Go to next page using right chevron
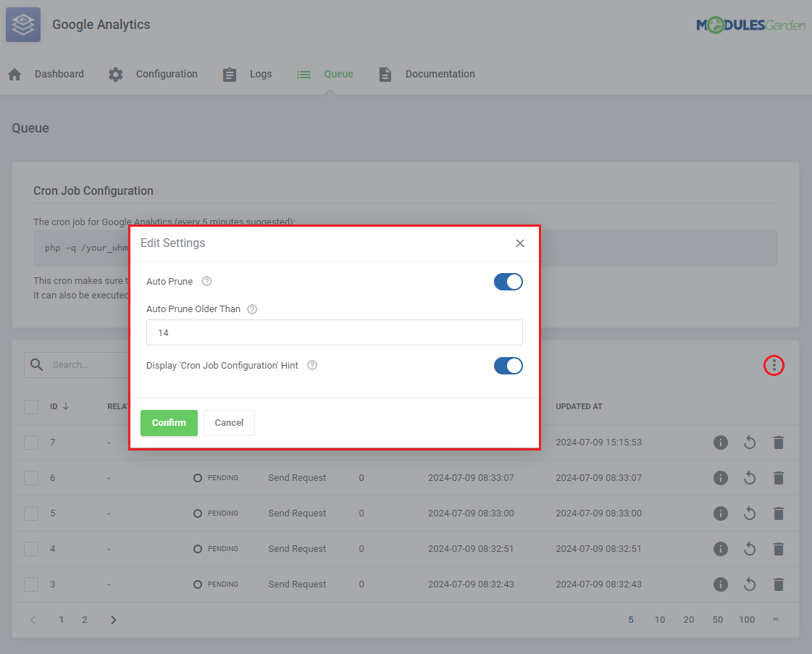Viewport: 812px width, 654px height. coord(113,620)
